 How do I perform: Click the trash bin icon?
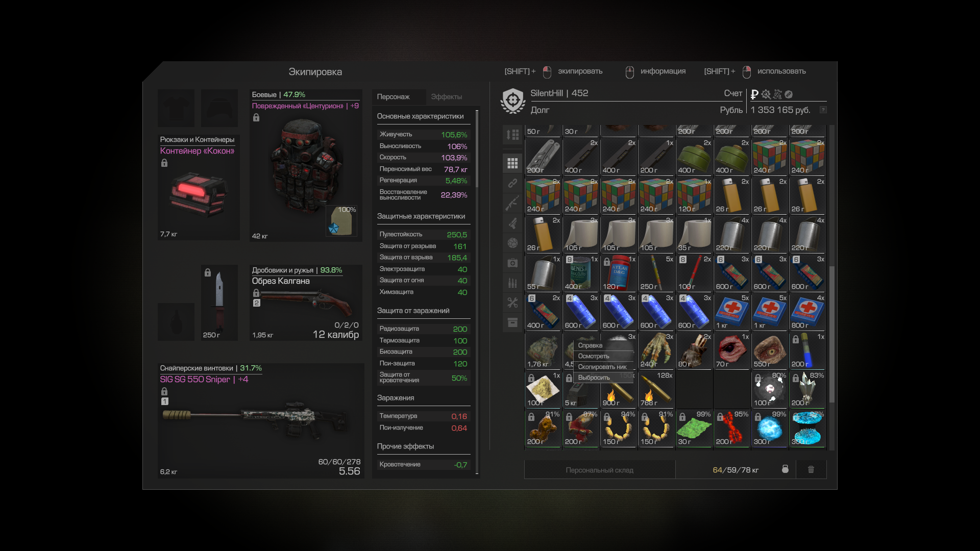tap(811, 469)
